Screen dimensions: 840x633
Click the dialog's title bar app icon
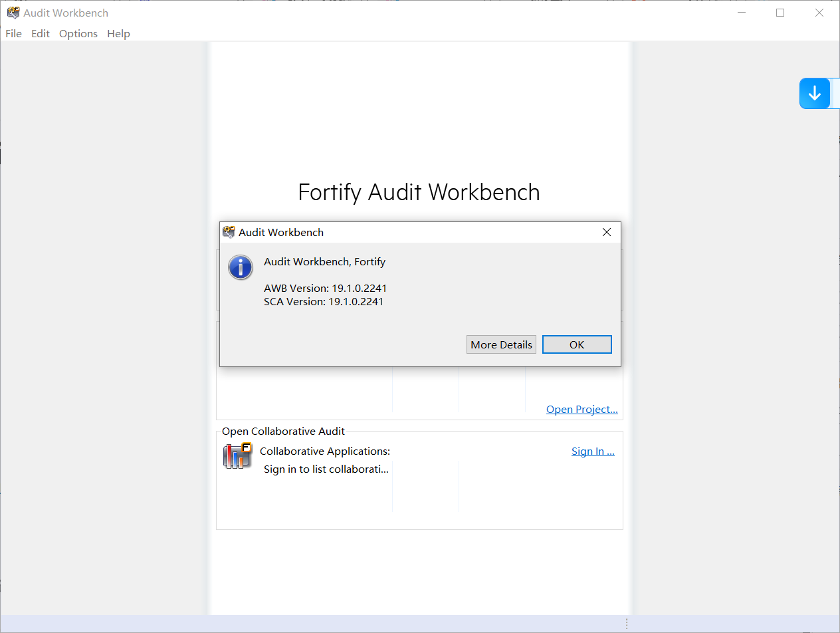[x=229, y=232]
